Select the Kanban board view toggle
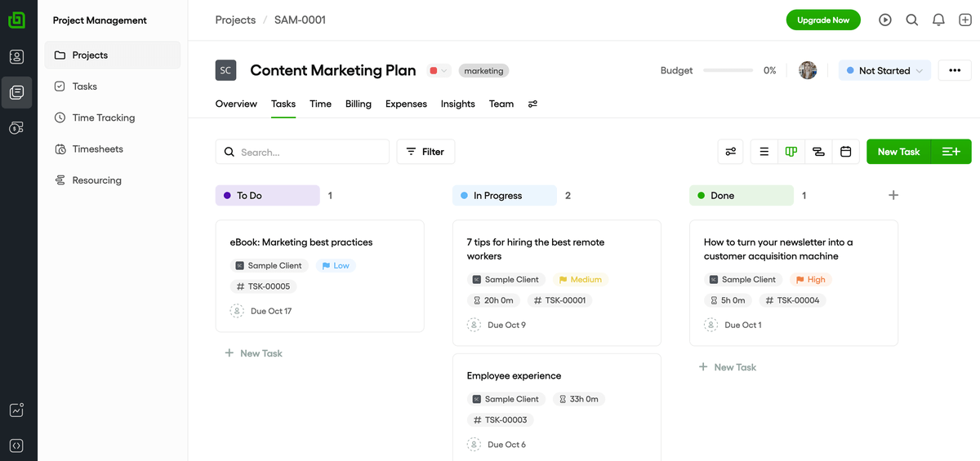The image size is (980, 461). pyautogui.click(x=791, y=152)
